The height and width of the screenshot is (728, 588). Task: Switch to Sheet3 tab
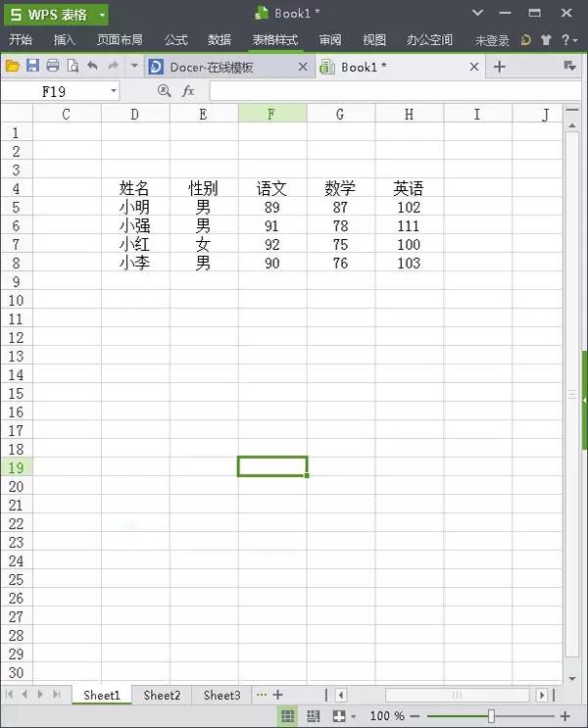point(222,695)
